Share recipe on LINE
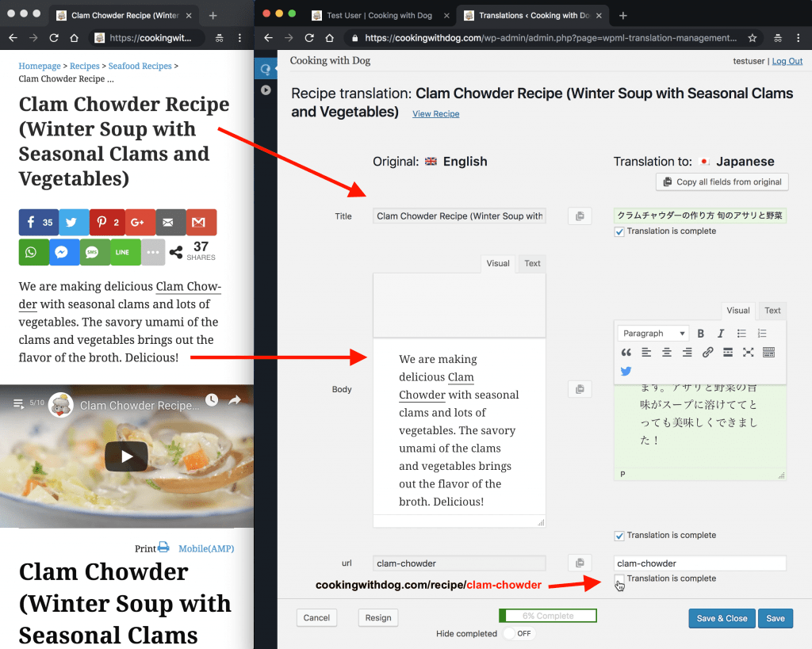The height and width of the screenshot is (649, 812). pos(125,252)
